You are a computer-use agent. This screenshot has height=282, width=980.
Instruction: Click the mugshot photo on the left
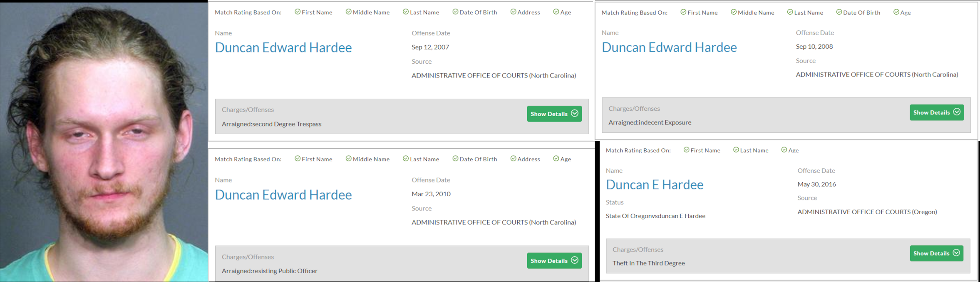coord(104,142)
